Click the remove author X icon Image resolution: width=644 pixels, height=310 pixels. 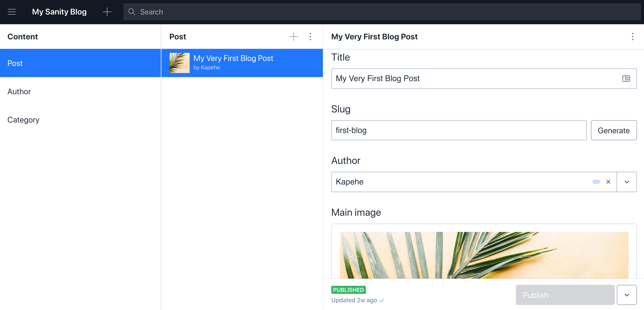[608, 181]
